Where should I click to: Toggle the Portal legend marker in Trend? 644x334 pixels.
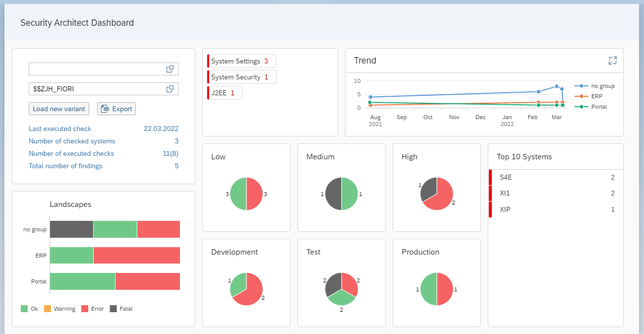pos(582,107)
